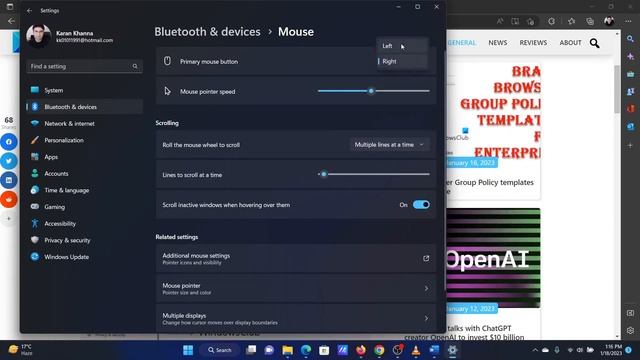The image size is (640, 360).
Task: Open VLC media player from taskbar
Action: click(x=416, y=350)
